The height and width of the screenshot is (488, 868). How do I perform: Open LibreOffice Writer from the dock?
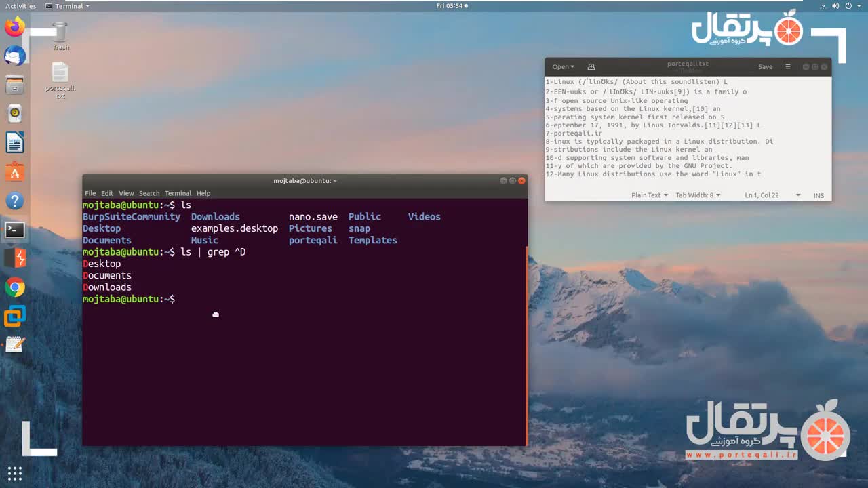[x=15, y=143]
